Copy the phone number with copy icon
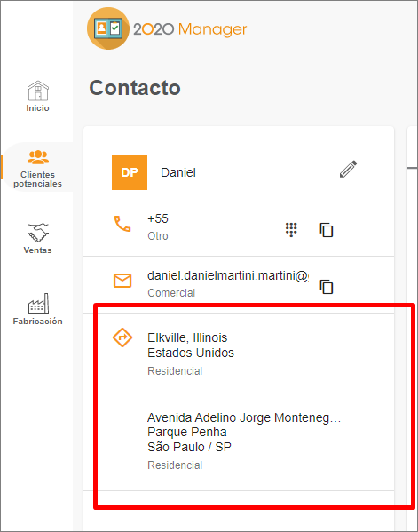This screenshot has width=418, height=532. click(x=326, y=230)
